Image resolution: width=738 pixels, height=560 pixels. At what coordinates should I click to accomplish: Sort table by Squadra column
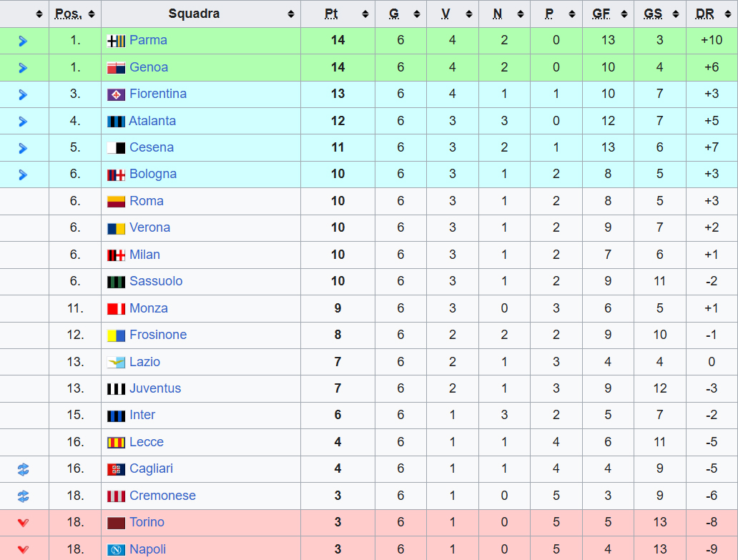pyautogui.click(x=200, y=14)
